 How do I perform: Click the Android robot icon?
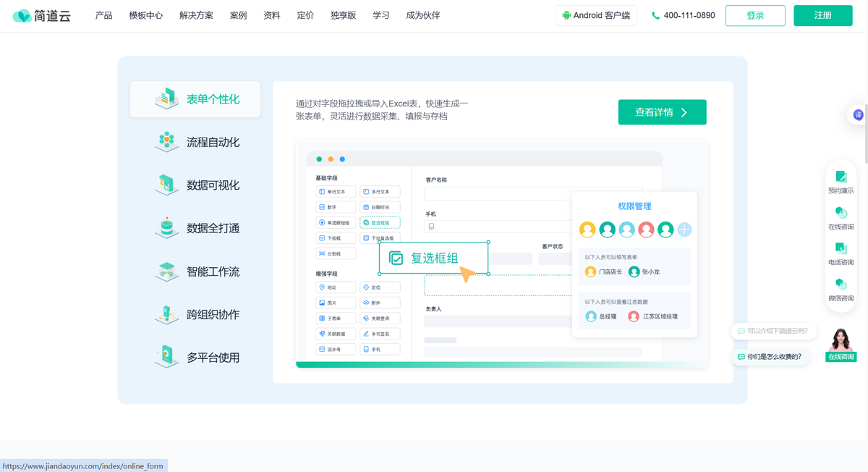click(x=566, y=15)
